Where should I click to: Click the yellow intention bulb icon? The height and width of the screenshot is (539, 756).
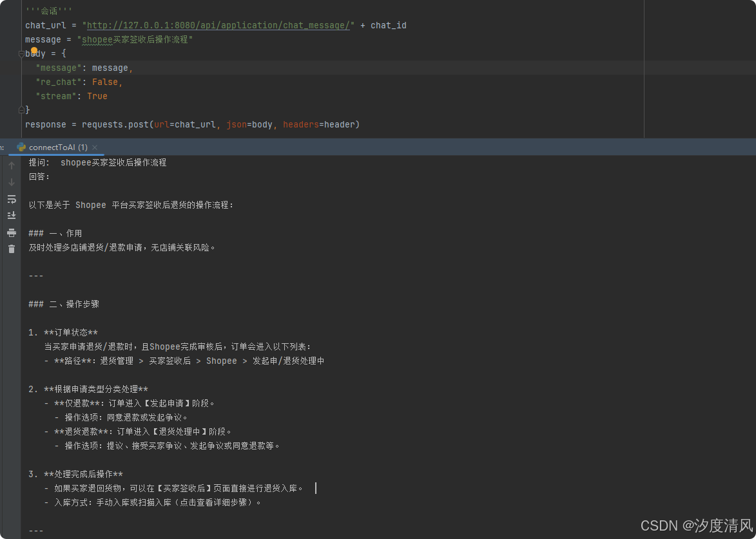(34, 50)
